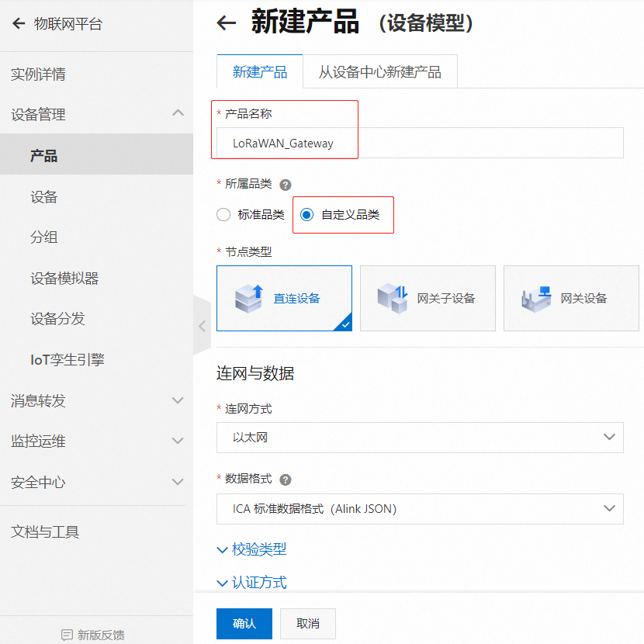The width and height of the screenshot is (644, 644).
Task: Click the back arrow next to 新建产品 title
Action: tap(227, 23)
